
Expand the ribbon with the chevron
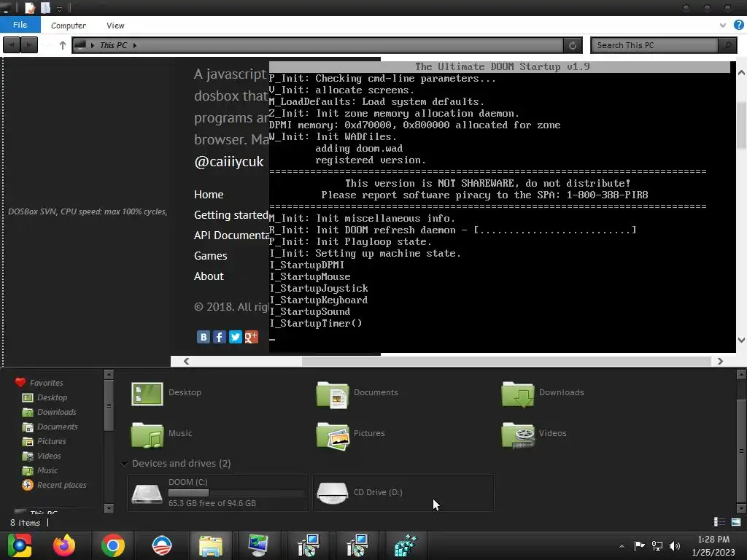coord(723,26)
